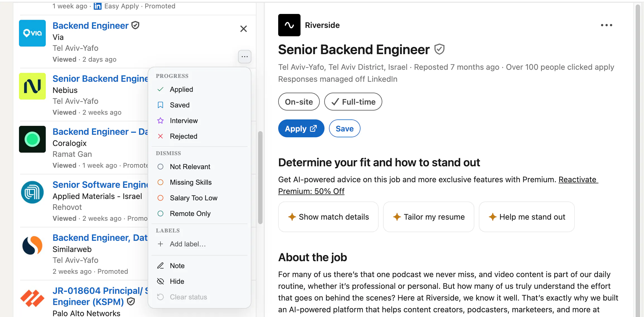
Task: Click 'Ramat Gan' location text
Action: click(x=72, y=154)
